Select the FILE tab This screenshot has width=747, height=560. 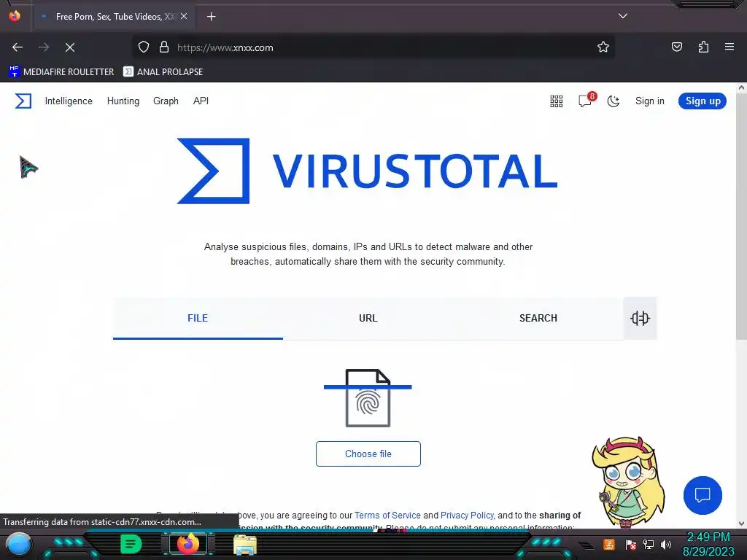point(198,318)
